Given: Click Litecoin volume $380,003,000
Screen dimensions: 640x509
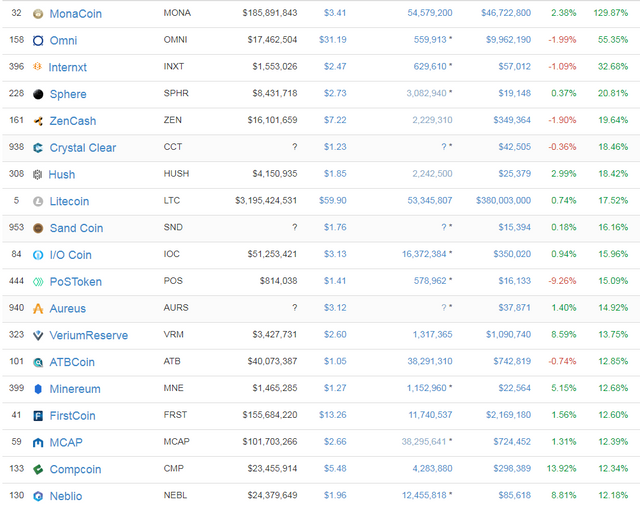Looking at the screenshot, I should tap(503, 201).
